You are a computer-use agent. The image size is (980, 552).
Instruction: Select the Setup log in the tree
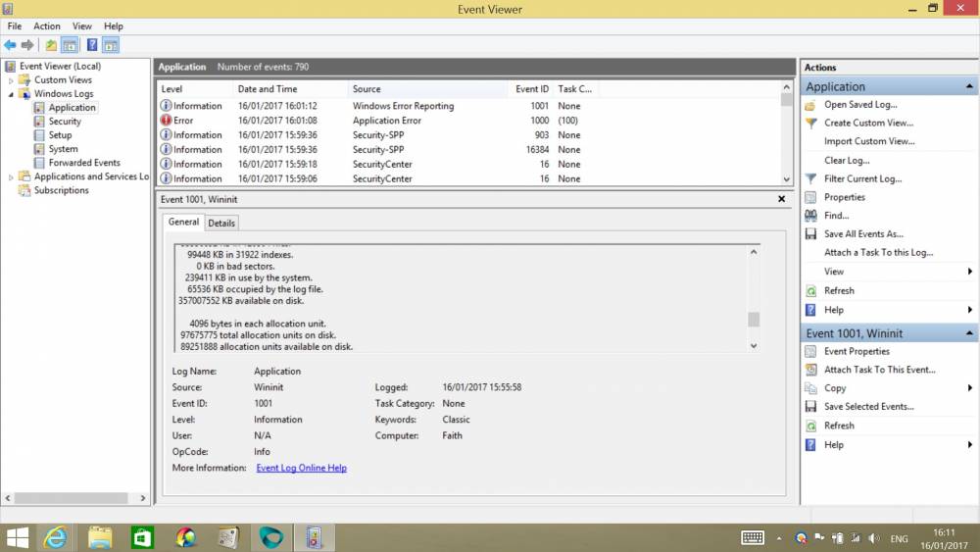[60, 135]
